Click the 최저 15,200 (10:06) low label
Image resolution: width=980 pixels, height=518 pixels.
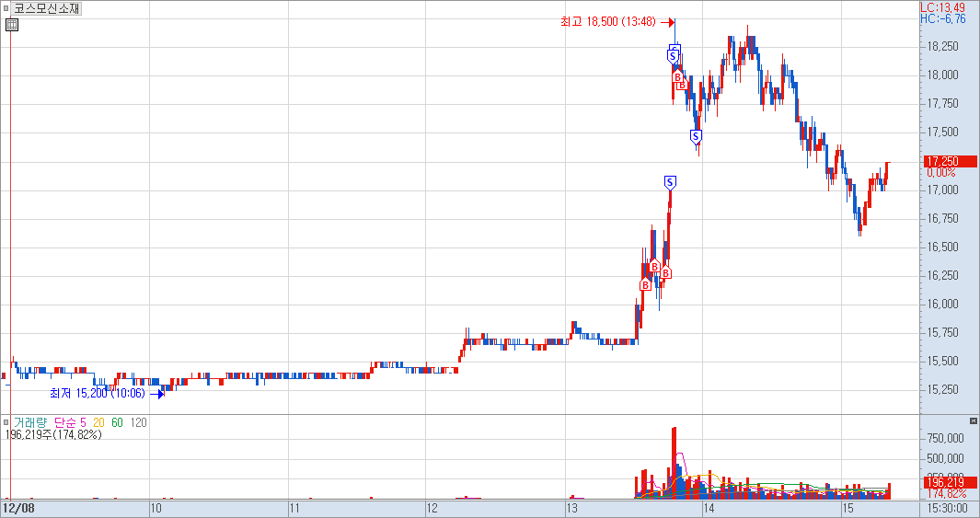click(97, 394)
